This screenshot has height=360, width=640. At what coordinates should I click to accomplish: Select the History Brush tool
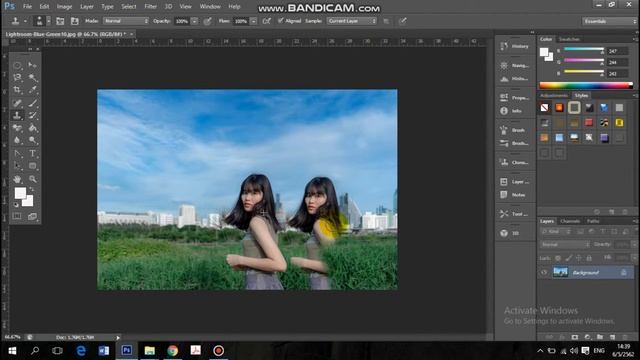point(33,116)
